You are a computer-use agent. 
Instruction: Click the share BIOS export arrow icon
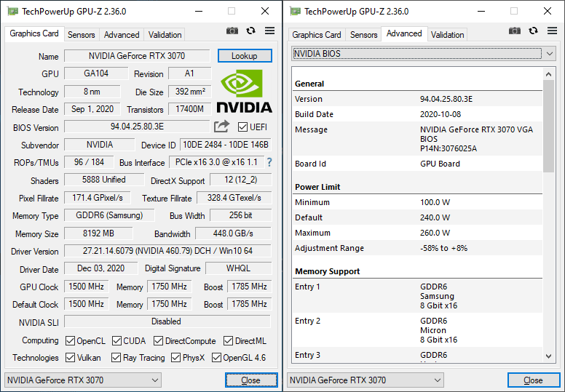(221, 127)
